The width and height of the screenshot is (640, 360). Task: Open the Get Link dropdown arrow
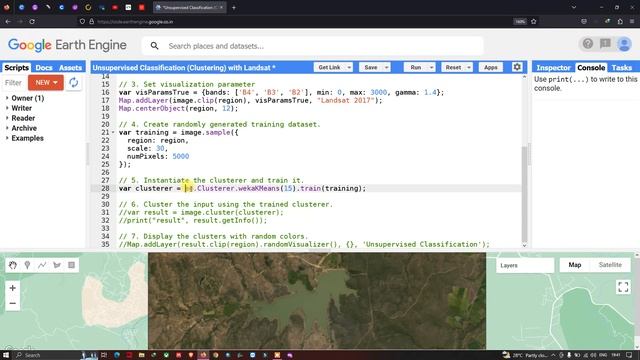(x=349, y=67)
